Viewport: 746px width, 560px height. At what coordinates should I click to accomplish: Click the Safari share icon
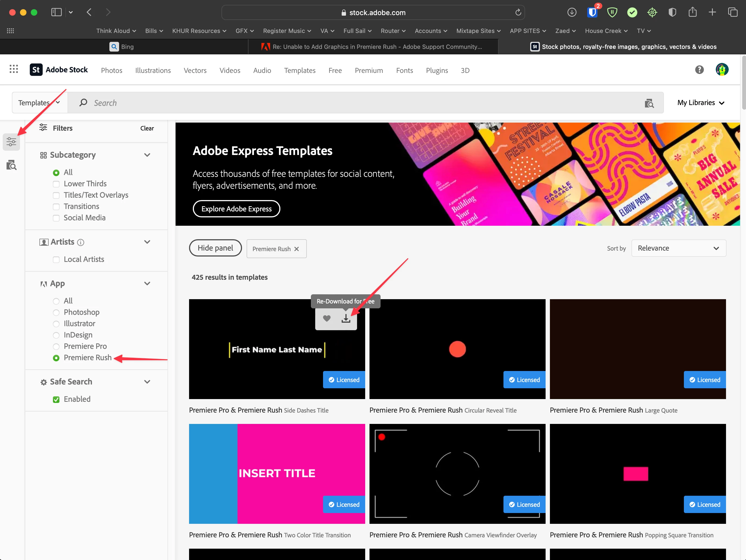[692, 12]
